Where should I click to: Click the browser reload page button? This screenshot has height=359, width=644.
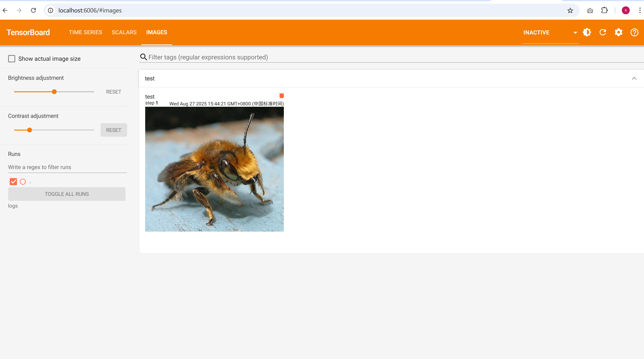33,10
